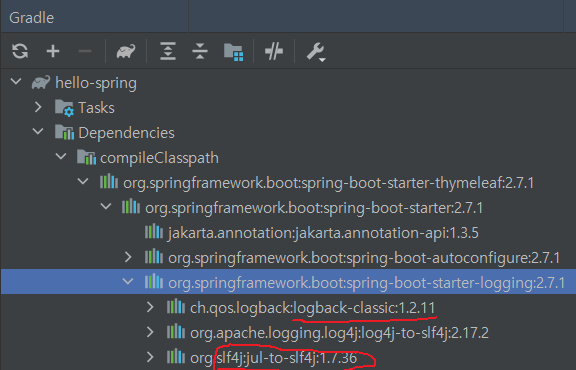Click the hello-spring elephant project icon
The image size is (576, 370).
point(41,82)
